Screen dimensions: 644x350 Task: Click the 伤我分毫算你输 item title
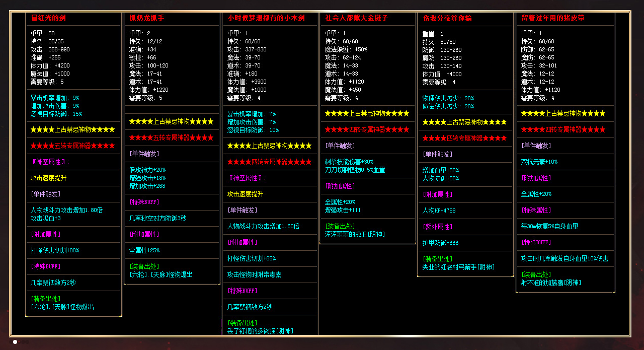tap(447, 18)
